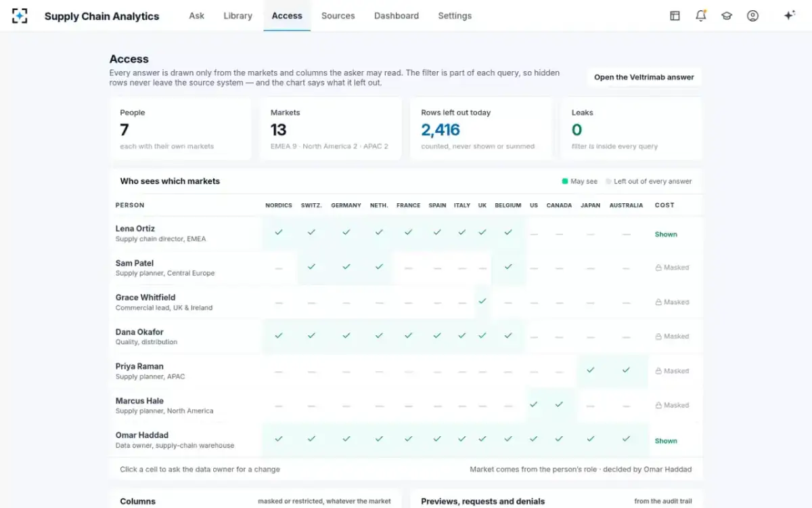Click the lock icon in Marcus Hale's Cost cell
812x508 pixels.
[x=658, y=405]
